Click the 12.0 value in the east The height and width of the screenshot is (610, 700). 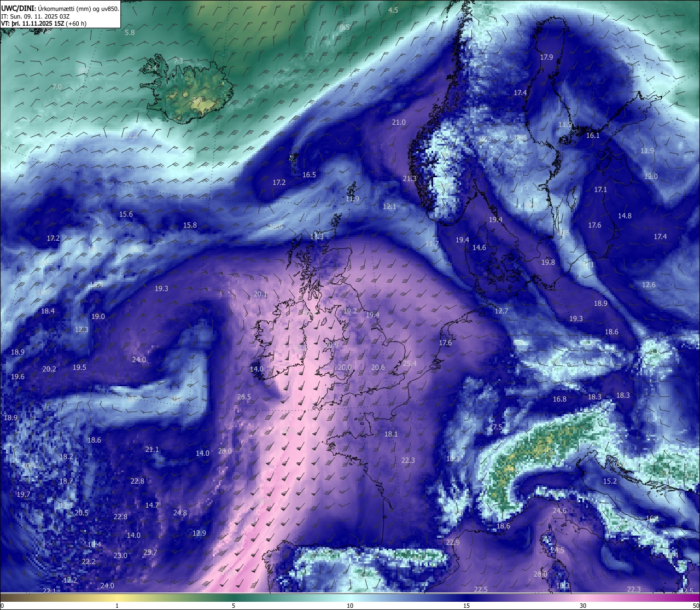(651, 177)
